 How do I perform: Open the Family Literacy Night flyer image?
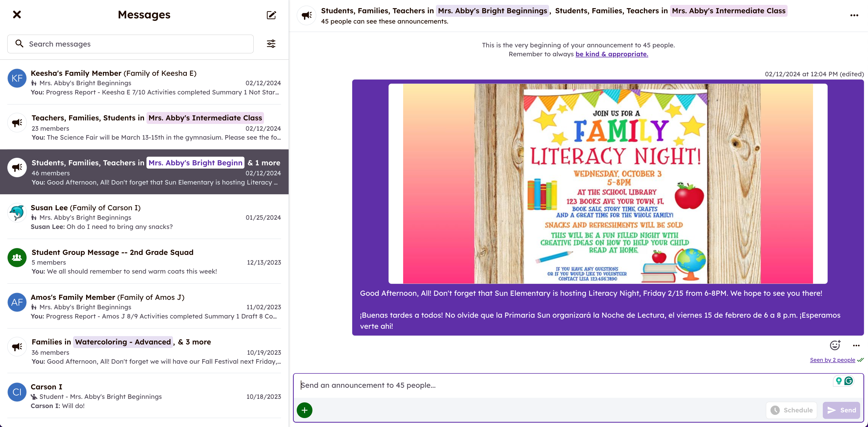click(608, 183)
